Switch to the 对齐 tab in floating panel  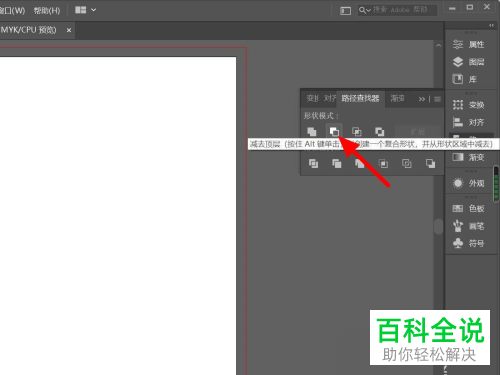click(x=330, y=98)
